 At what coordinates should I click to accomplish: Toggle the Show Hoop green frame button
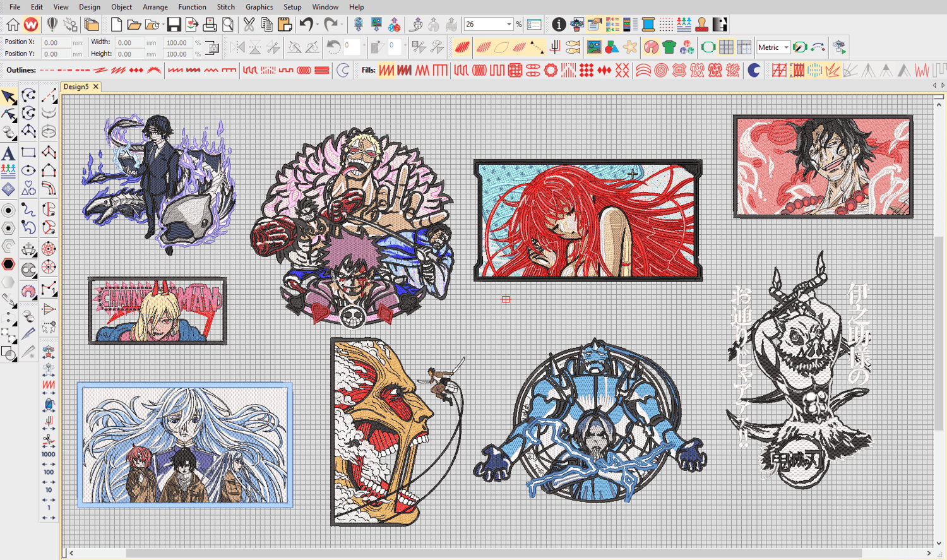(x=708, y=47)
